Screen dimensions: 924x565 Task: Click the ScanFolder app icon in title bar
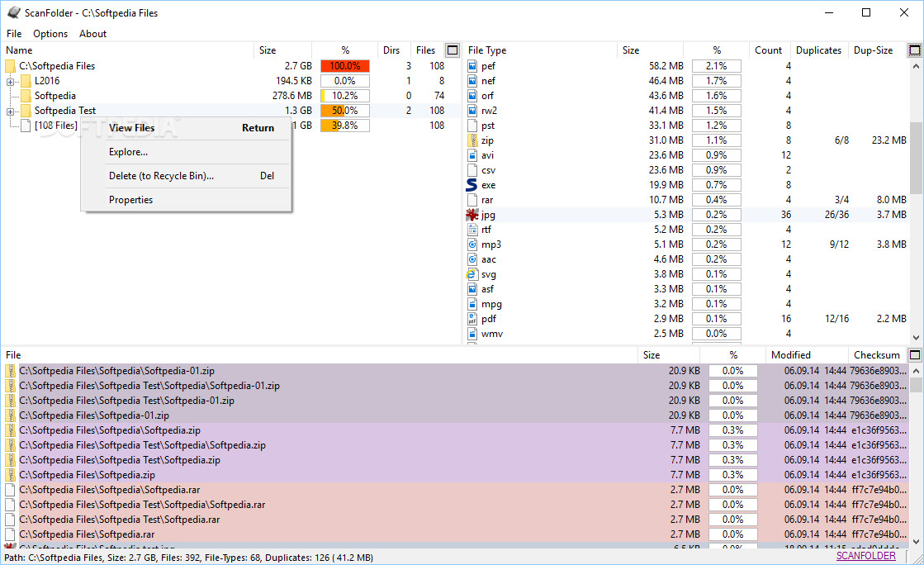(x=13, y=12)
